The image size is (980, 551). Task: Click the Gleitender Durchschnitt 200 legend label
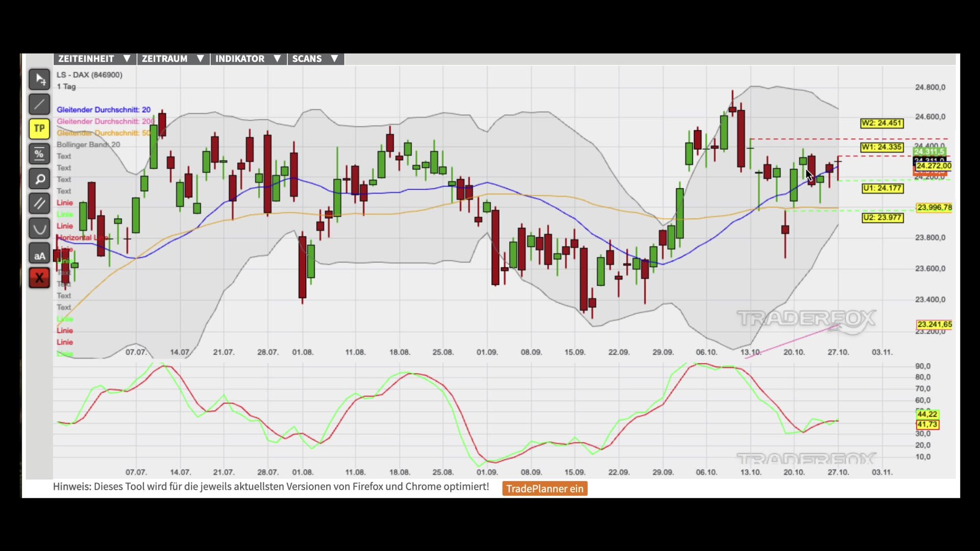tap(105, 121)
